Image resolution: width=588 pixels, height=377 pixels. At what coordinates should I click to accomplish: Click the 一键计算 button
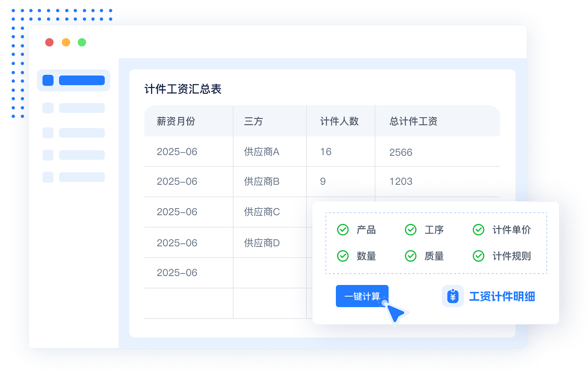click(x=362, y=296)
